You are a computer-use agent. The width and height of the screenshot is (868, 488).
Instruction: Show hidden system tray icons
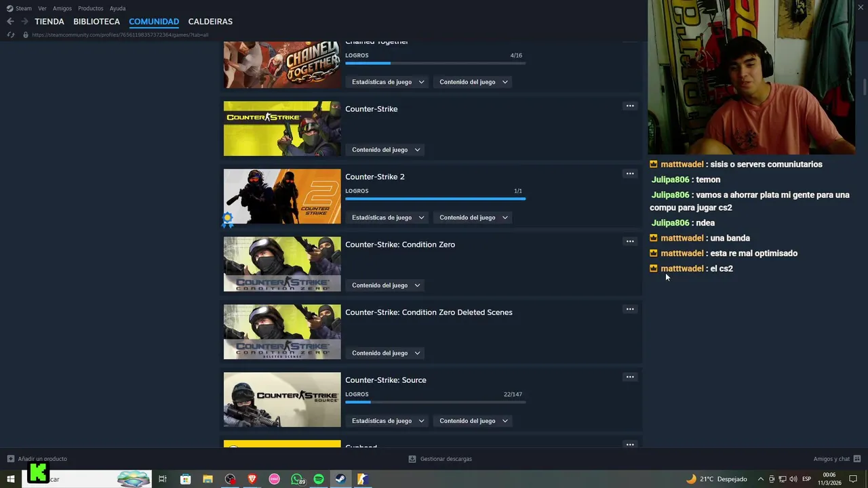click(x=760, y=479)
